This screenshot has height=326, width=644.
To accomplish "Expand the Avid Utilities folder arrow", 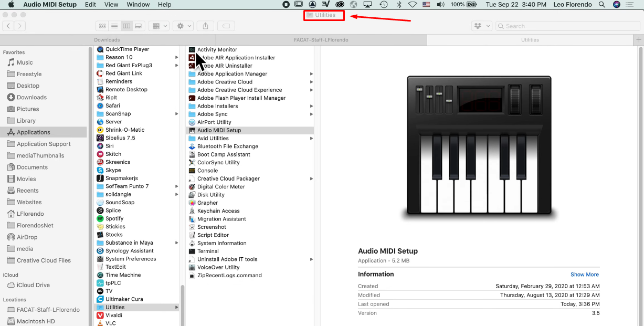I will 311,139.
